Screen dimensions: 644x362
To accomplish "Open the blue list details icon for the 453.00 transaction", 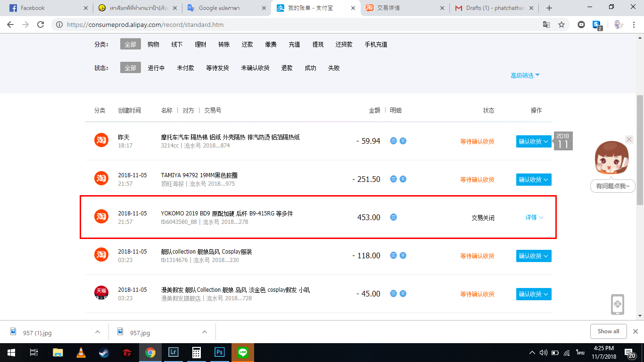I will pyautogui.click(x=394, y=217).
